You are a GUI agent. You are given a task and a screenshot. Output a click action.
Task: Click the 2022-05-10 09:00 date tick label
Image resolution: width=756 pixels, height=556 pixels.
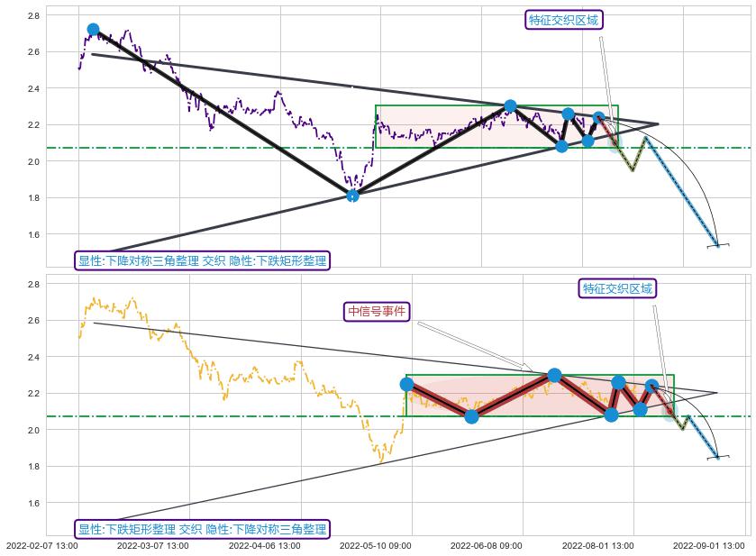pyautogui.click(x=375, y=545)
